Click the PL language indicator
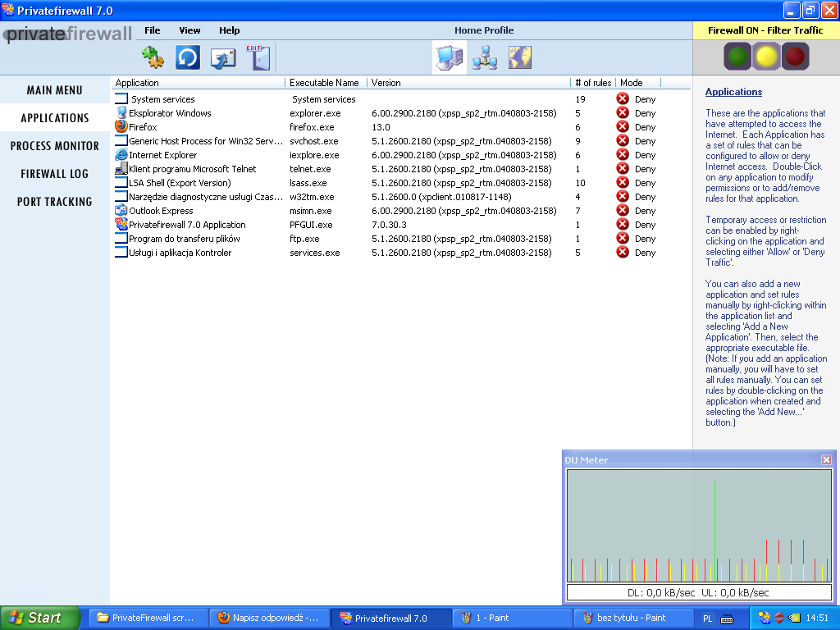Image resolution: width=840 pixels, height=630 pixels. [707, 619]
